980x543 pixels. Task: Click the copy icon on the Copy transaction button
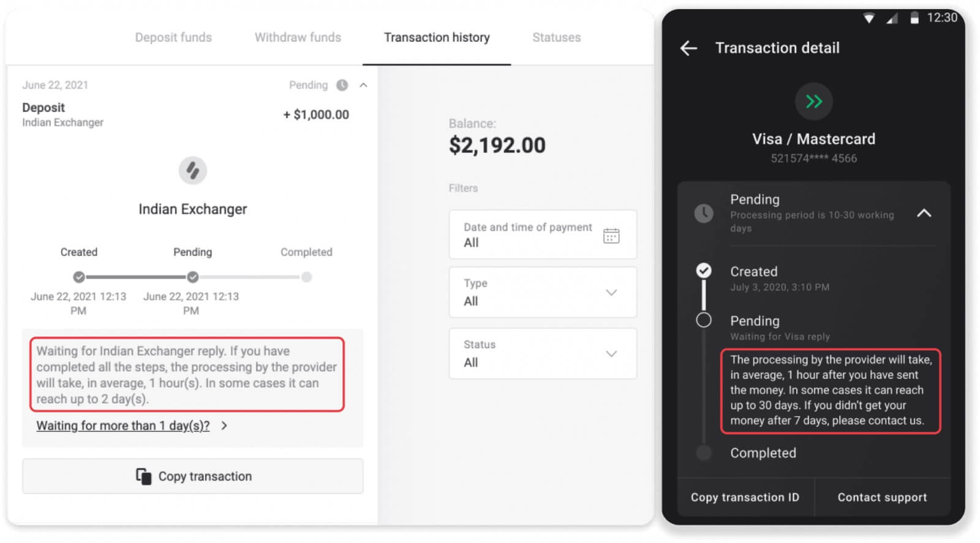[x=144, y=476]
